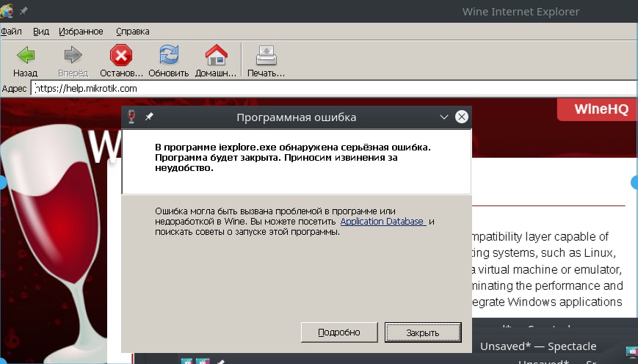Go back with the Назад arrow

point(25,60)
